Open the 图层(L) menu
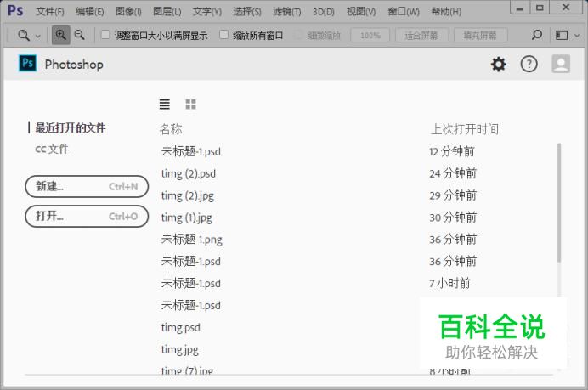 167,12
